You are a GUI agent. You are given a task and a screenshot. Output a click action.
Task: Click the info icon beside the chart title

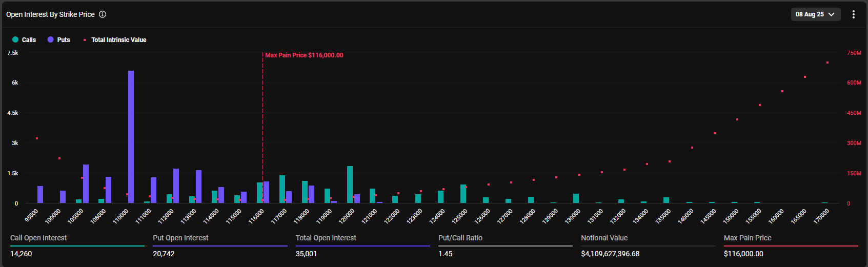[103, 14]
